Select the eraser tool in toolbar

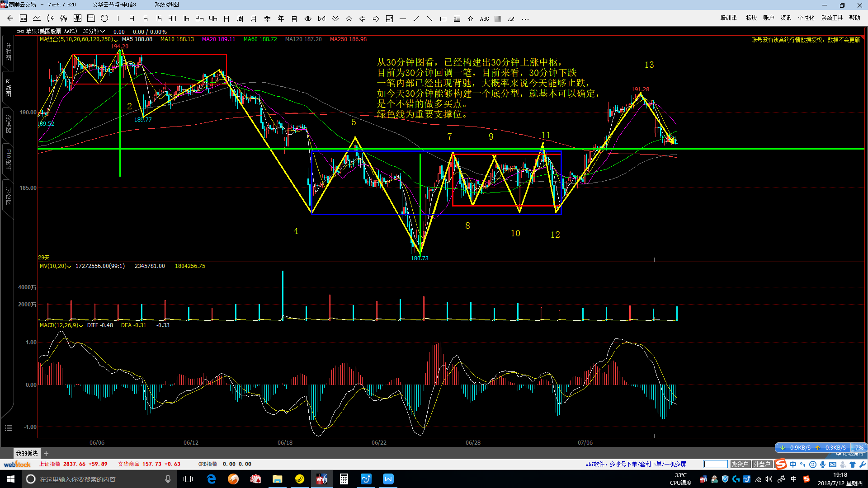point(511,19)
